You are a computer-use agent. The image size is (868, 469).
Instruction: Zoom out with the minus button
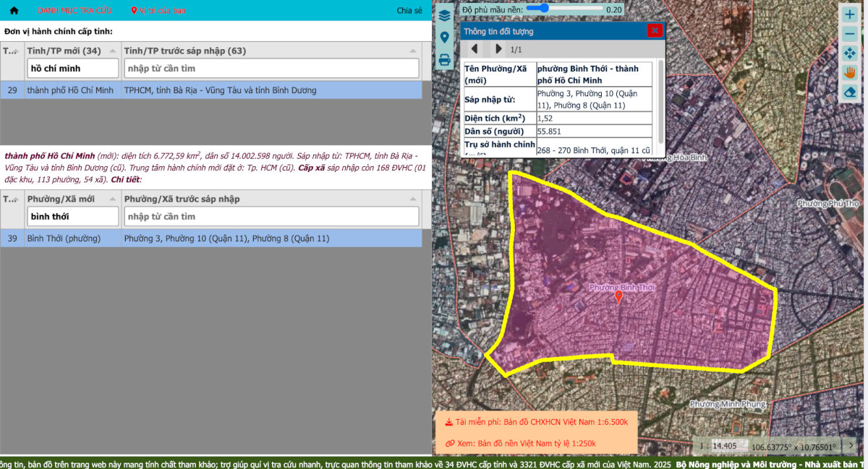(x=850, y=34)
